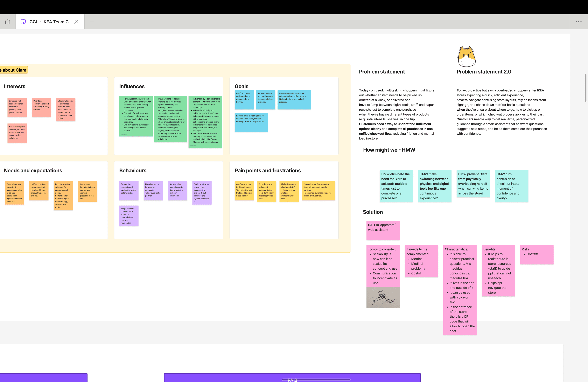Screen dimensions: 588x382
Task: Select the pink 'Risks: Costs!!!' sticky note
Action: coord(537,255)
